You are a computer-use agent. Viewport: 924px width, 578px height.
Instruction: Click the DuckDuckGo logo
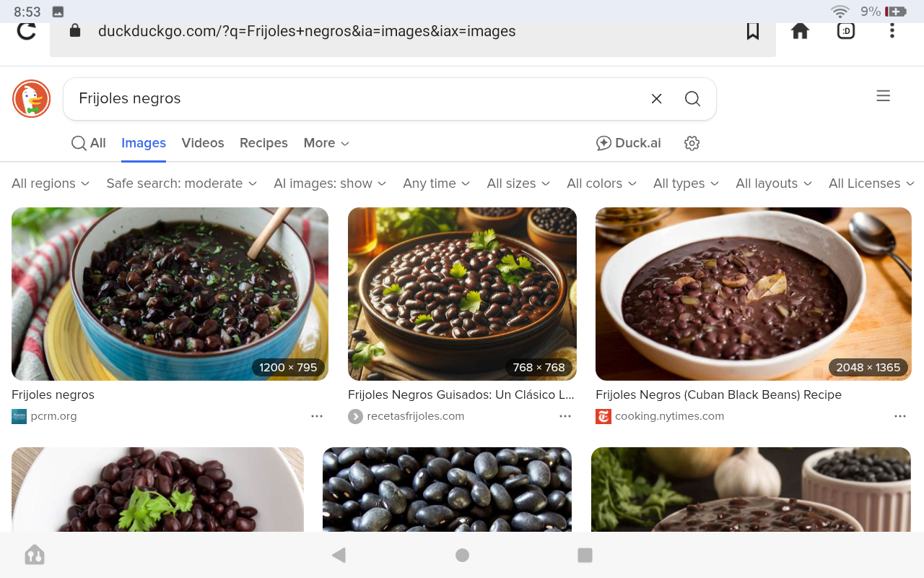[31, 99]
